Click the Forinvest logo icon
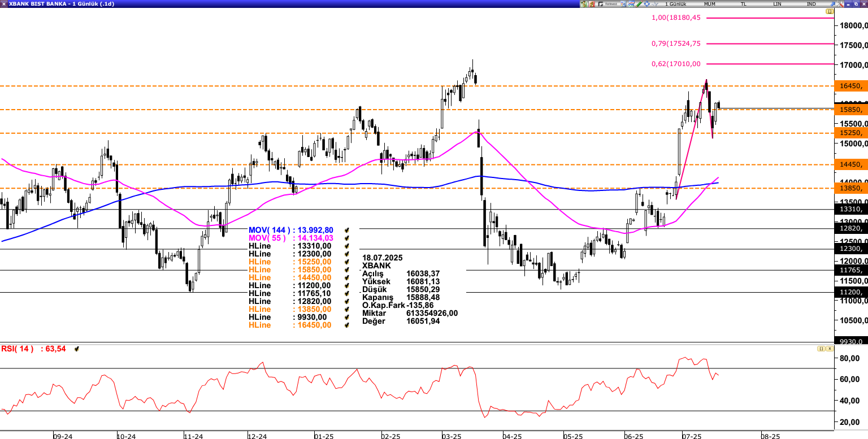The width and height of the screenshot is (868, 439). 607,4
